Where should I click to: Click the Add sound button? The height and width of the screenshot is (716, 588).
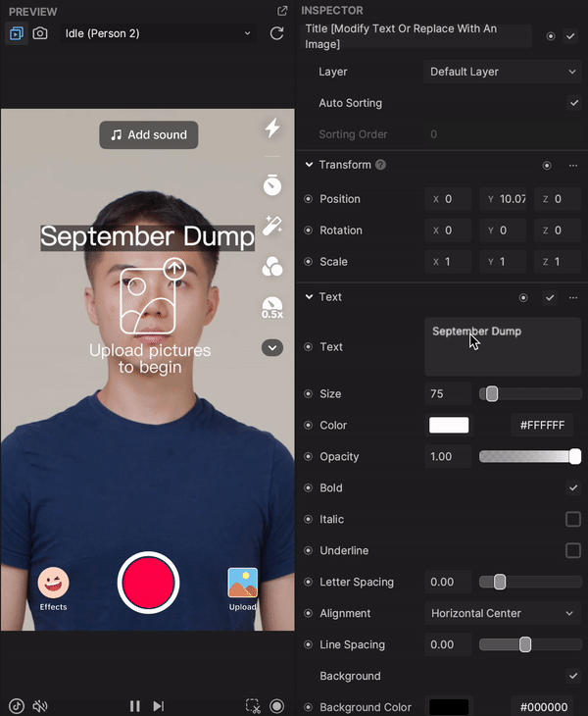pos(149,134)
